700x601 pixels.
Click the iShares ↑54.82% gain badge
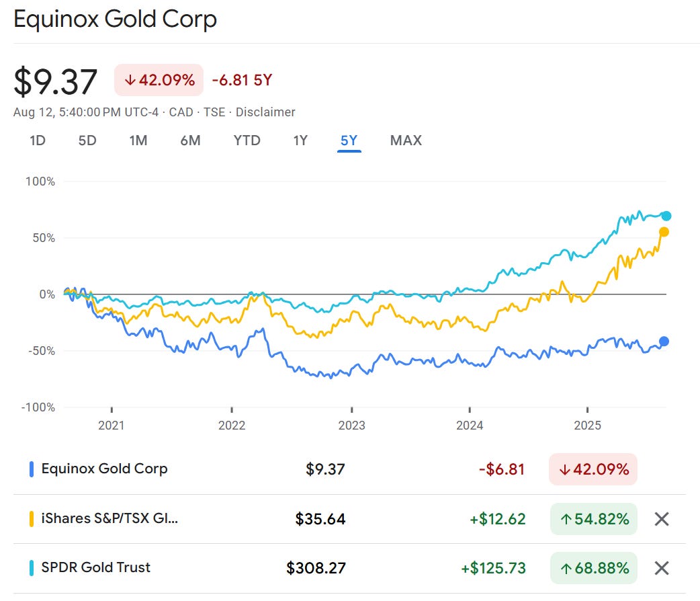tap(594, 519)
